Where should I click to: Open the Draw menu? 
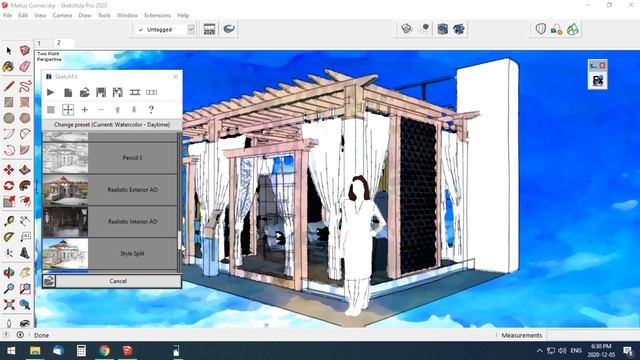85,15
